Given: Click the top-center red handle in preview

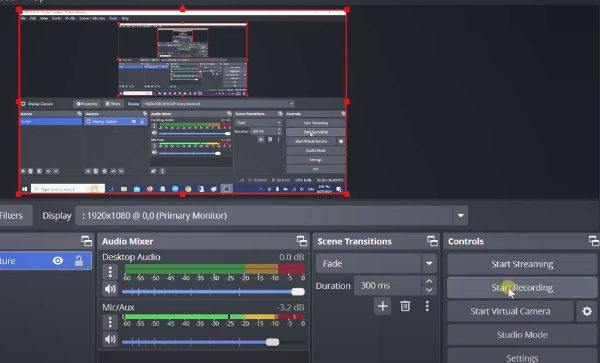Looking at the screenshot, I should click(183, 9).
